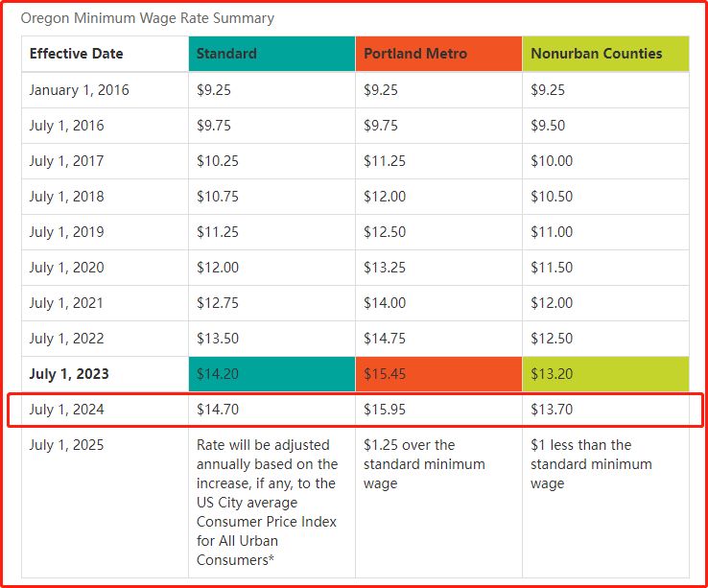This screenshot has height=588, width=708.
Task: Select the January 1, 2016 date cell
Action: [79, 90]
